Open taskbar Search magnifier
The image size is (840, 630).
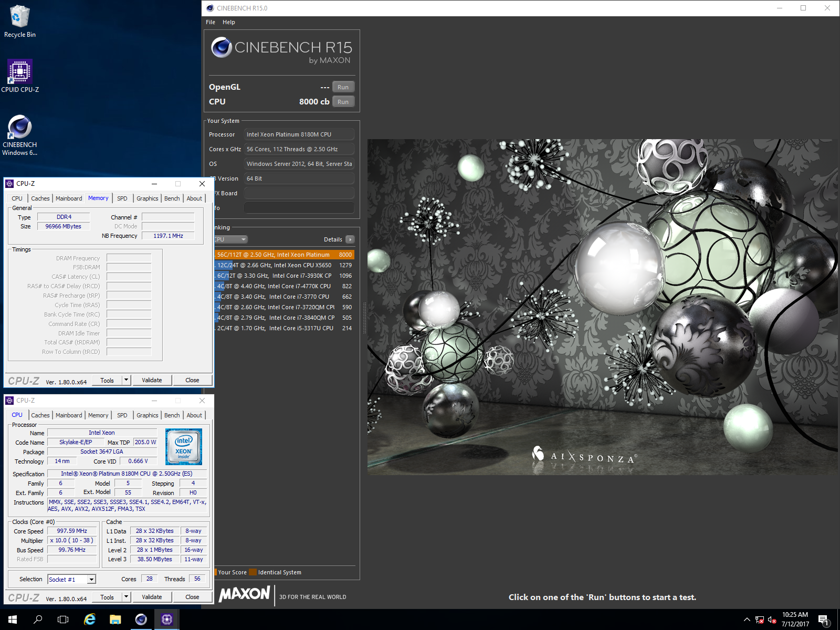tap(38, 619)
